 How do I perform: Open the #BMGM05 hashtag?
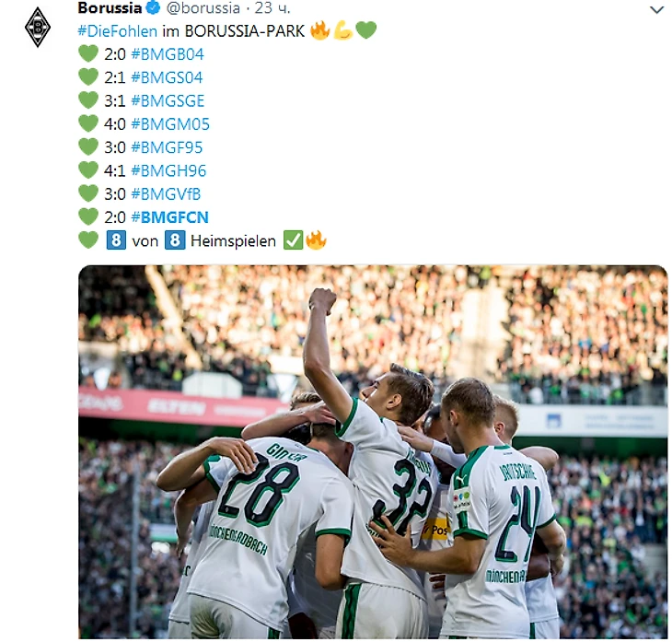170,124
